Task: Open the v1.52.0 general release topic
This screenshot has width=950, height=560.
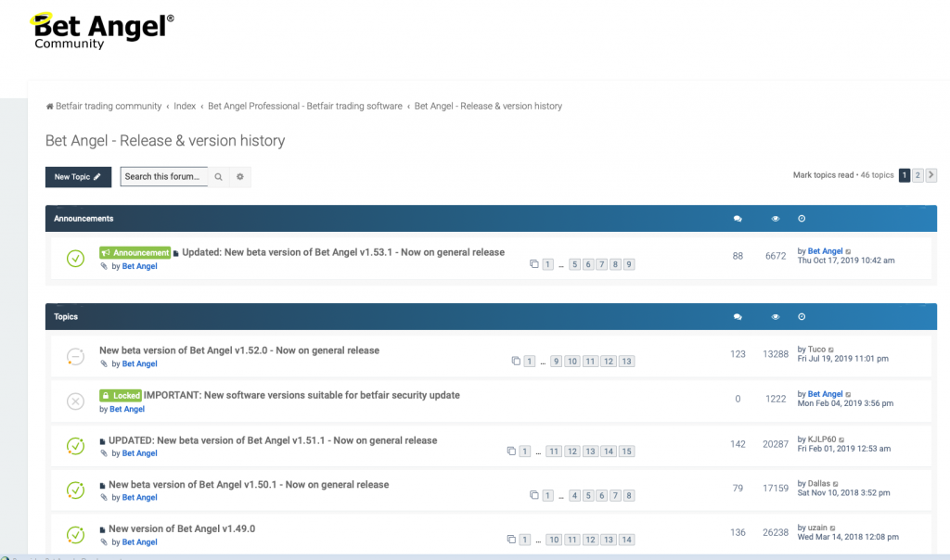Action: [239, 350]
